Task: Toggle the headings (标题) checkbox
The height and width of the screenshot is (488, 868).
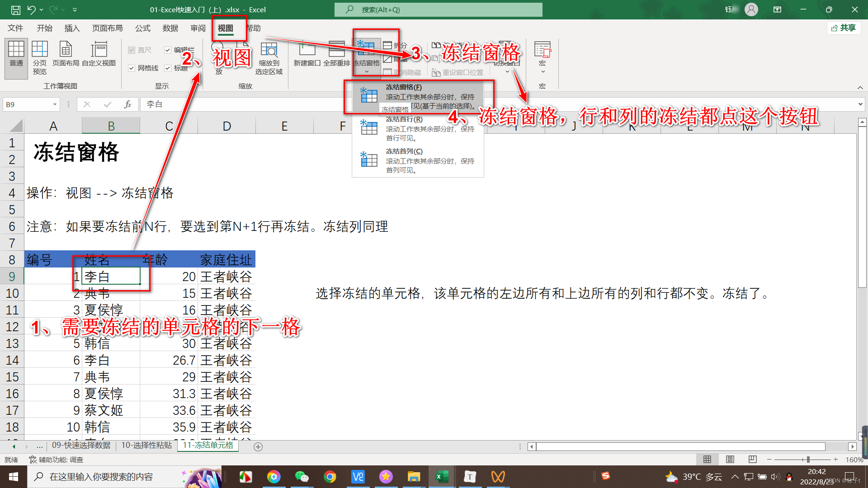Action: (168, 68)
